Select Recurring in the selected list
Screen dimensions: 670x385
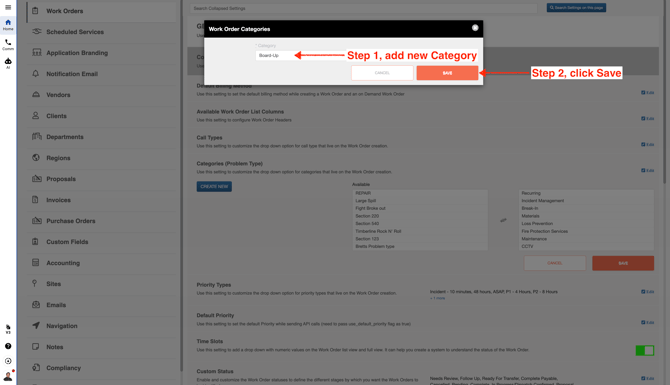coord(586,193)
